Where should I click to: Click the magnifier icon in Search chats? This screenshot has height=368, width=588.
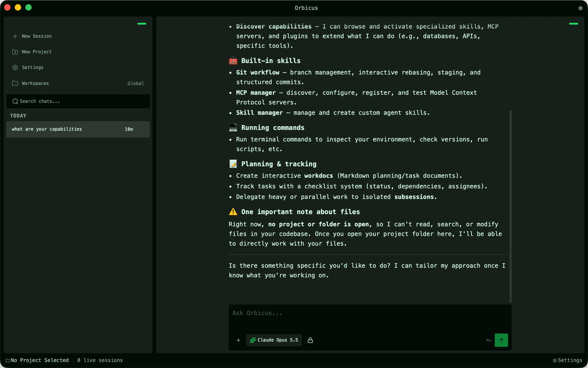15,101
